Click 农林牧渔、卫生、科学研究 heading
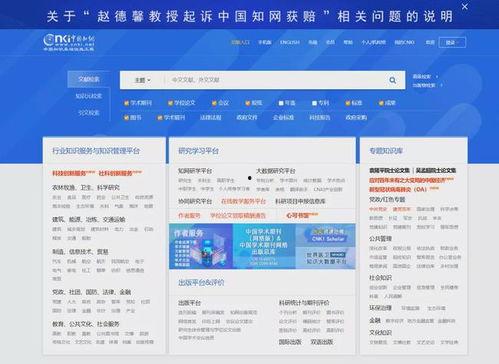 coord(86,188)
